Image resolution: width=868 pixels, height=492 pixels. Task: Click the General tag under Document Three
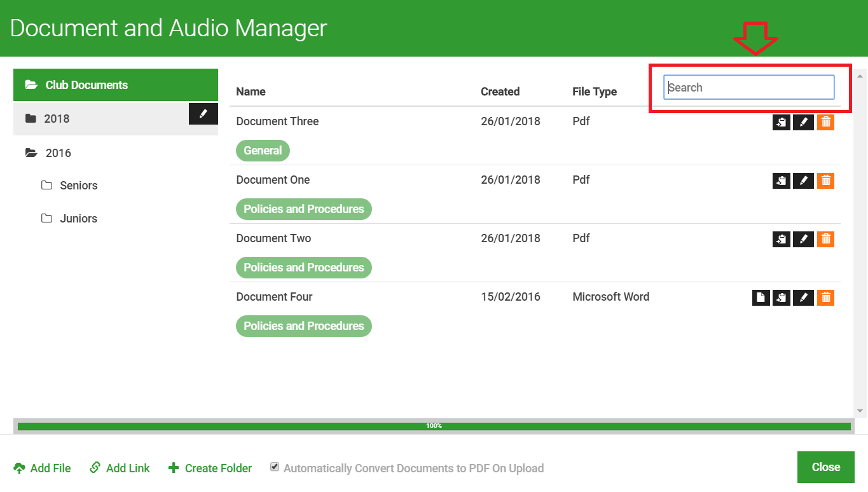[x=263, y=151]
